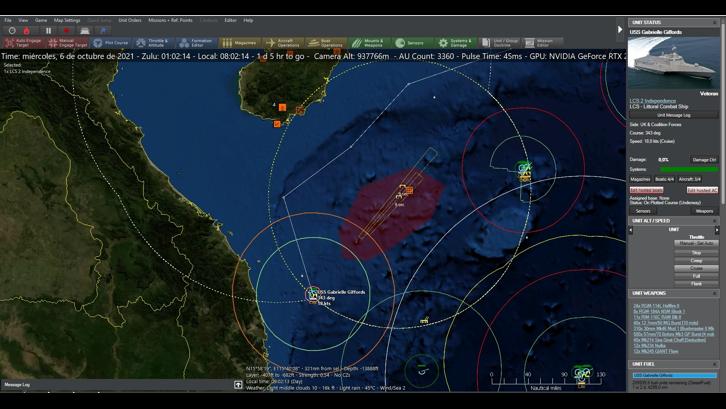Click the Damage Ctrl button
The height and width of the screenshot is (409, 726).
point(704,159)
